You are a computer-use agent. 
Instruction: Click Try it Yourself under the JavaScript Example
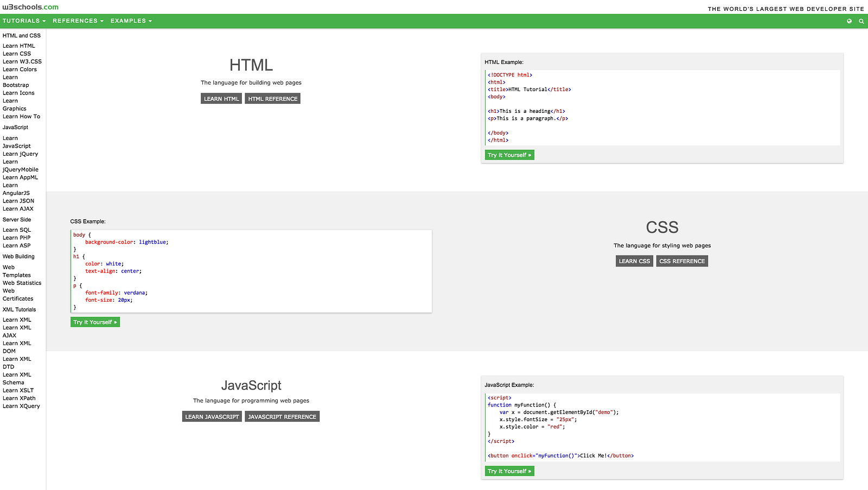[509, 472]
